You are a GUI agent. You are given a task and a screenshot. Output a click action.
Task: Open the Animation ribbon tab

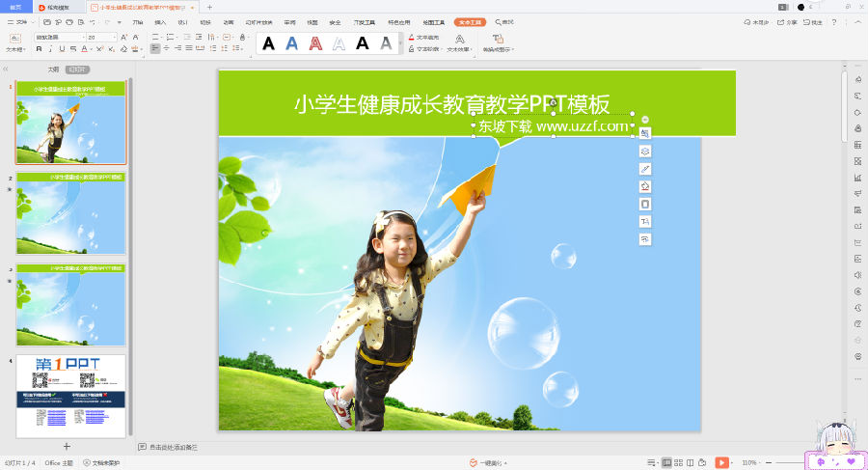click(229, 22)
